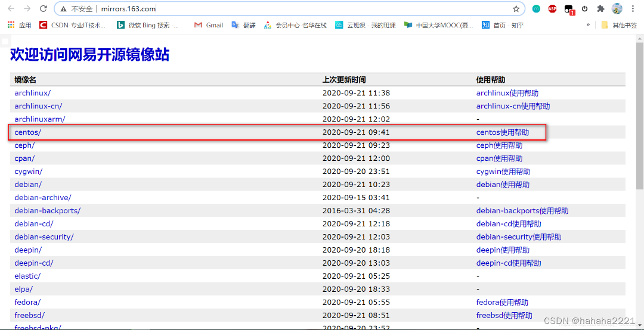Click the scrollbar up arrow
644x330 pixels.
tap(640, 38)
